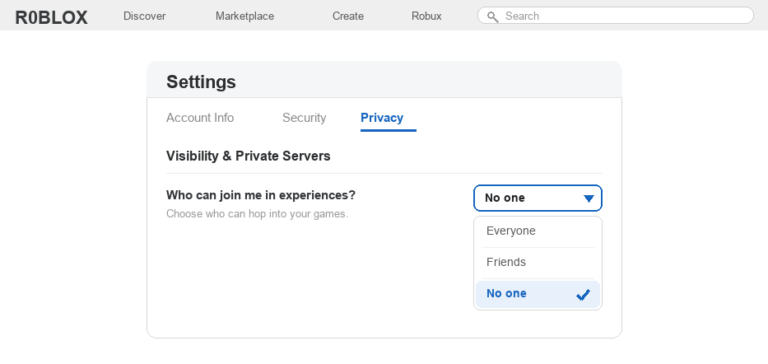Click 'Choose who can hop into your games.' text

pyautogui.click(x=257, y=214)
